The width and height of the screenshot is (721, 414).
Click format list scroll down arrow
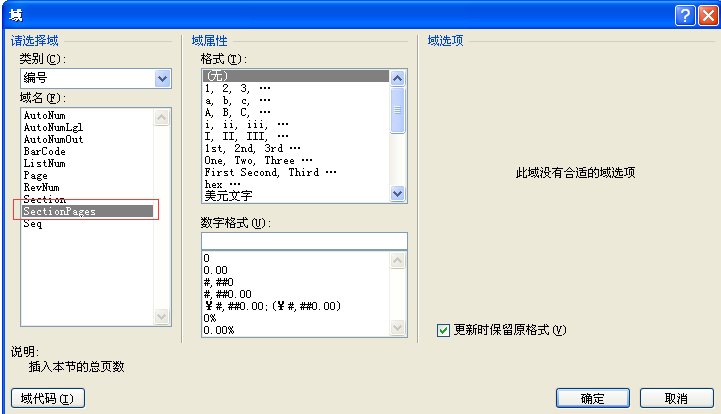click(x=398, y=194)
